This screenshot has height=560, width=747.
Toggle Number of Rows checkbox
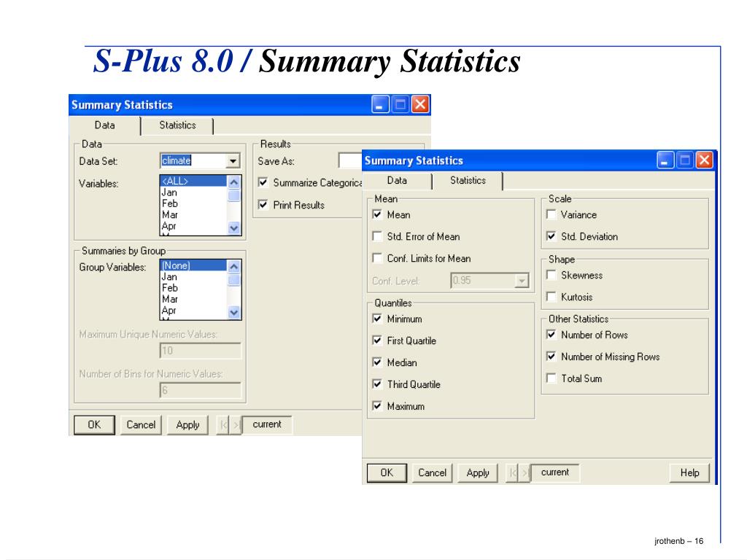pos(551,335)
